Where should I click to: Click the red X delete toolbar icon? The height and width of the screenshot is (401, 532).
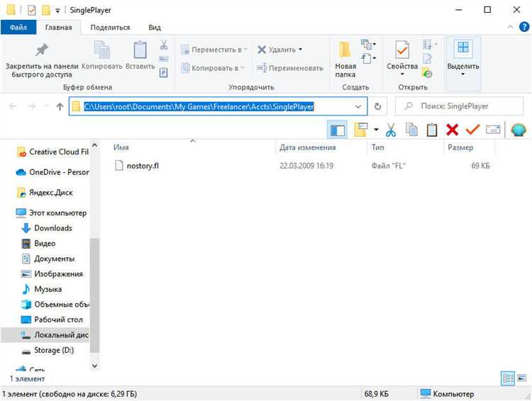[453, 130]
